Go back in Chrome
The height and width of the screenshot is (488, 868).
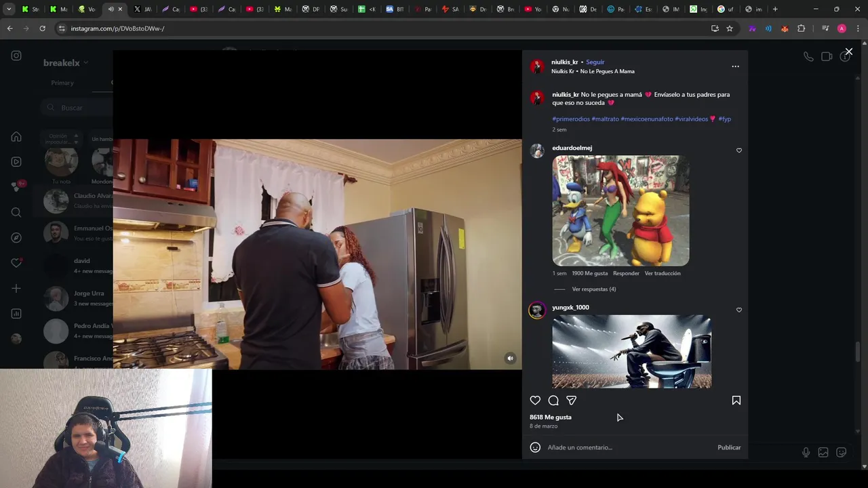(x=9, y=28)
